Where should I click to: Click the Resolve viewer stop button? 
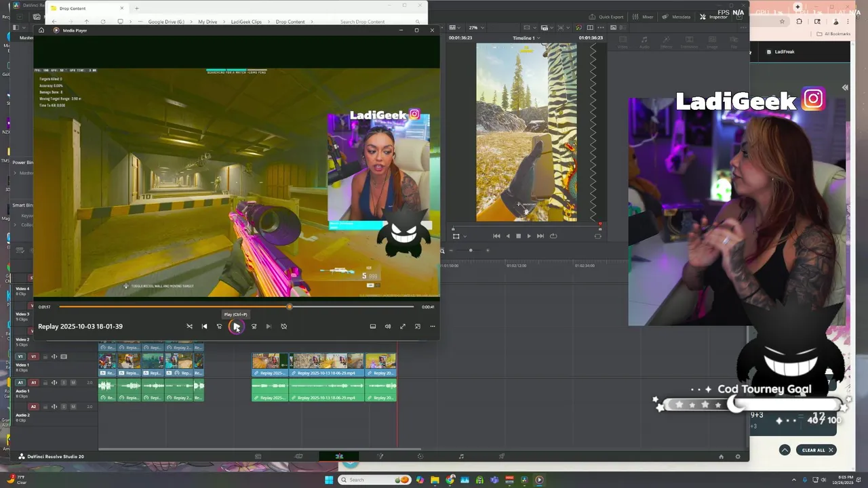pos(518,236)
